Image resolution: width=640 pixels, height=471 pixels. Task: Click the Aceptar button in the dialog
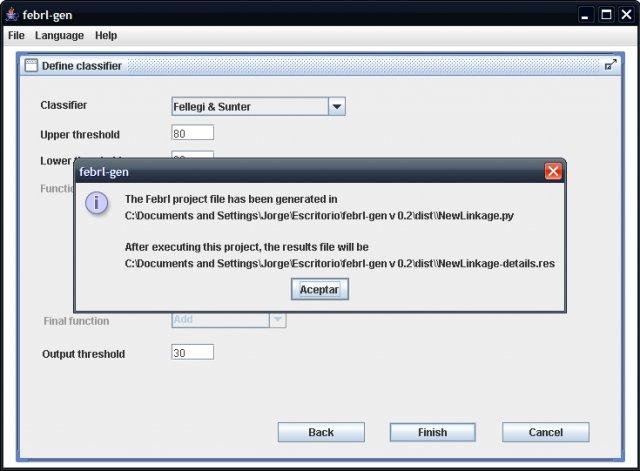[x=320, y=289]
